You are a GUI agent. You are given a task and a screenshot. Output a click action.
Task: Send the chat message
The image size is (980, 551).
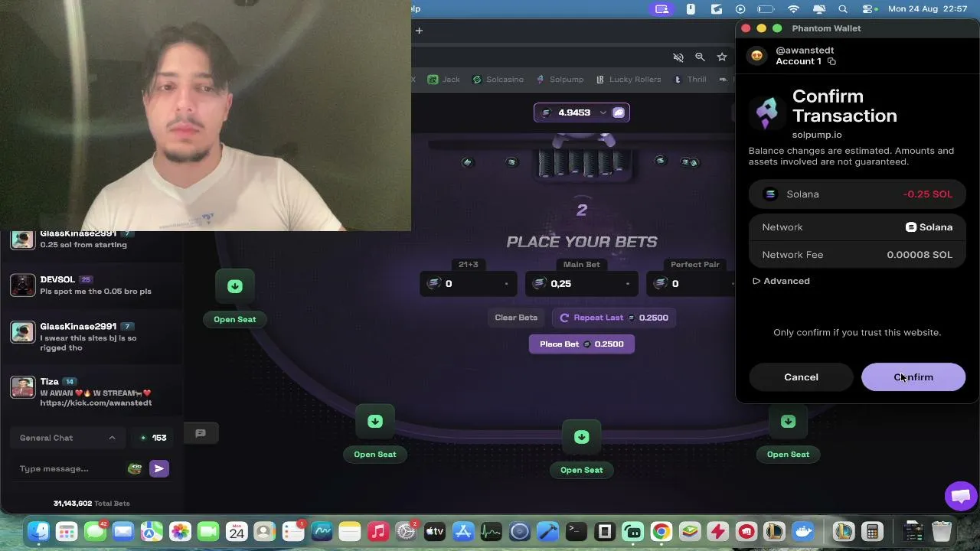point(159,468)
